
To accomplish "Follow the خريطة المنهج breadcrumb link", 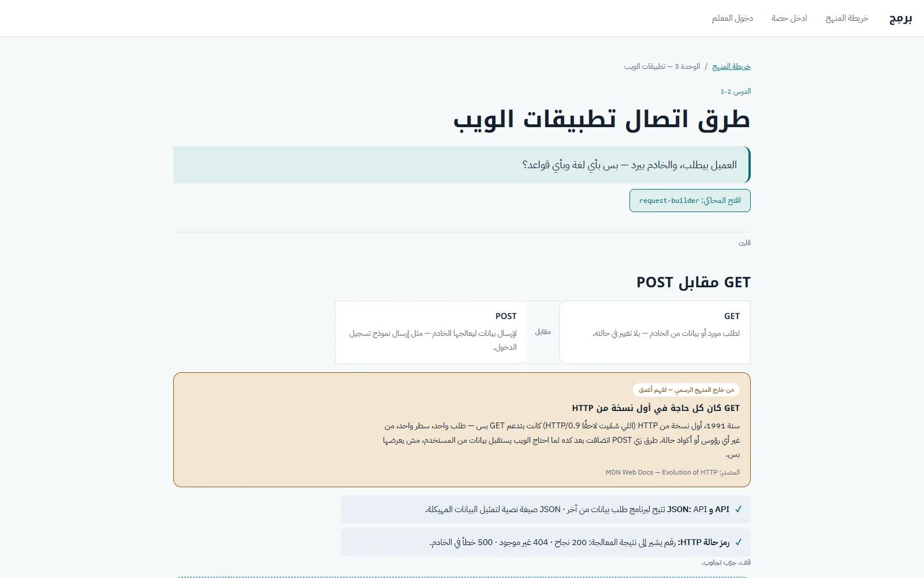I will coord(731,66).
